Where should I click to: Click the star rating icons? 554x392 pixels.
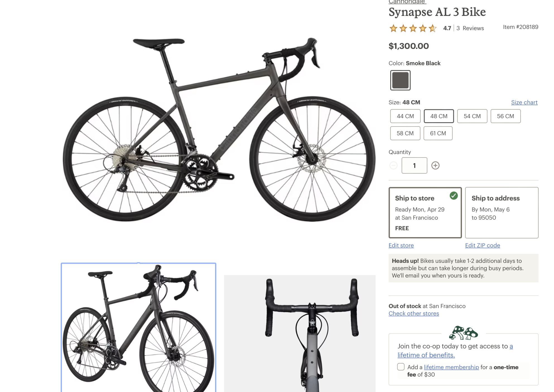413,28
